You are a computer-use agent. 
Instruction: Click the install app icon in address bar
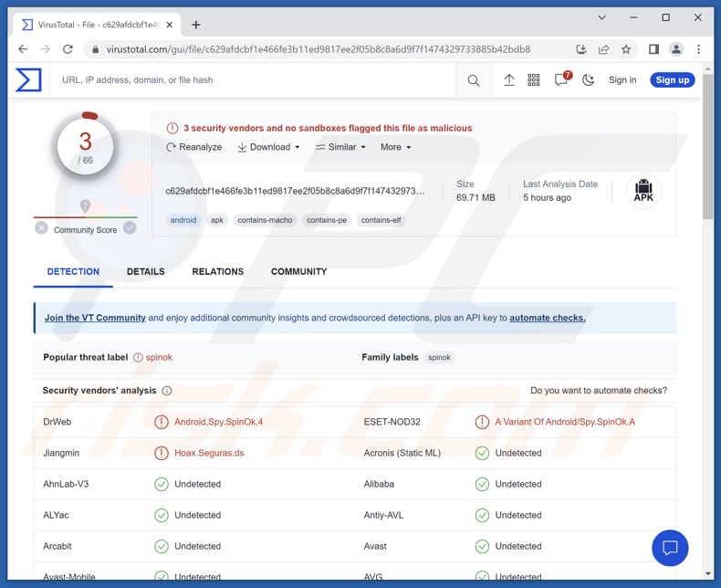click(x=581, y=49)
